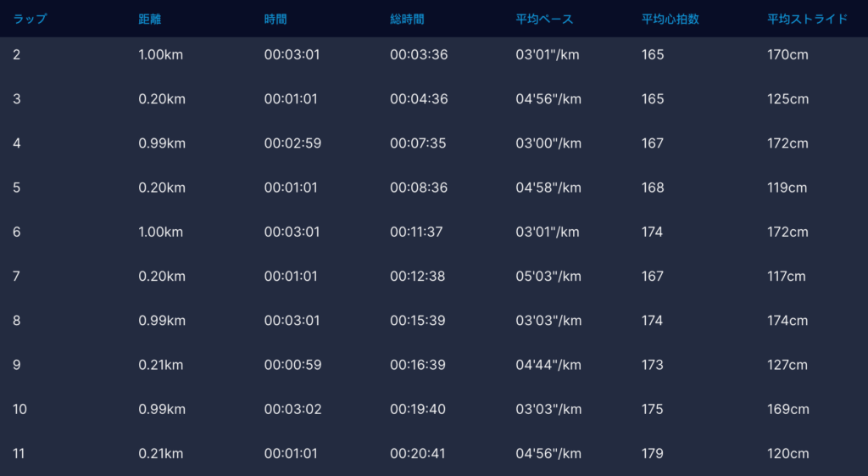Sort by the 距離 column header
Screen dimensions: 868x476
tap(150, 19)
